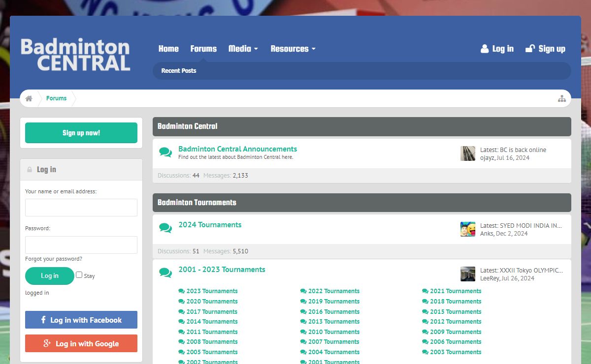Open the 2004 Tournaments subforum
Viewport: 591px width, 364px height.
tap(334, 352)
